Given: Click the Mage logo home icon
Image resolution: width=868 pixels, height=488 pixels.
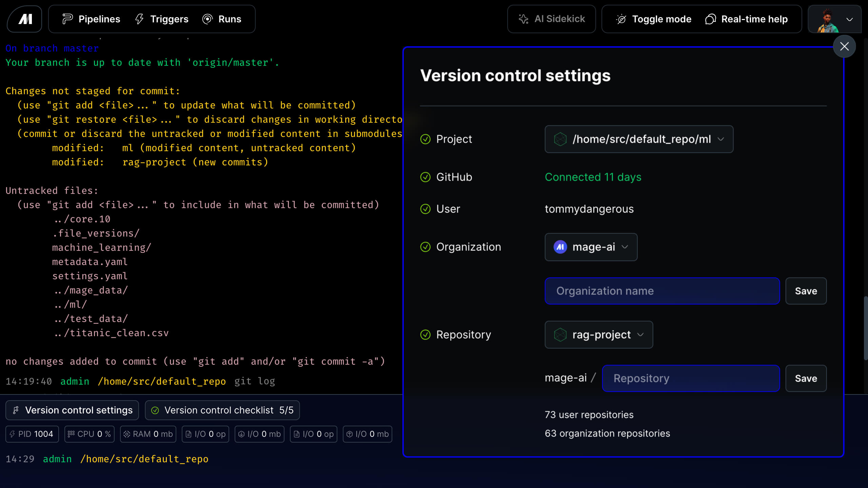Looking at the screenshot, I should point(25,19).
